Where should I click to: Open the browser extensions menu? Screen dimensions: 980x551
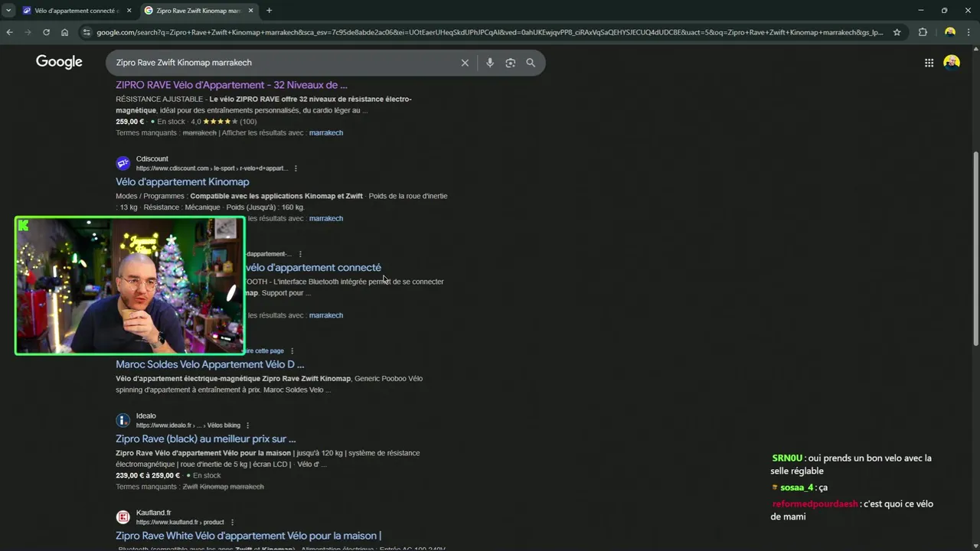click(923, 32)
